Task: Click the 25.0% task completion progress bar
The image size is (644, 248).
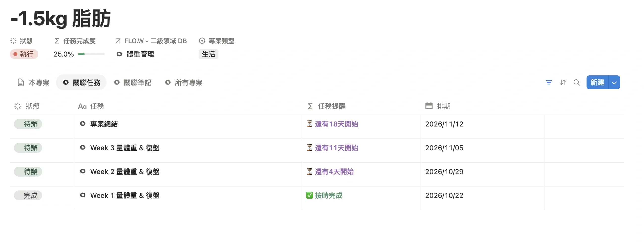Action: pyautogui.click(x=91, y=54)
